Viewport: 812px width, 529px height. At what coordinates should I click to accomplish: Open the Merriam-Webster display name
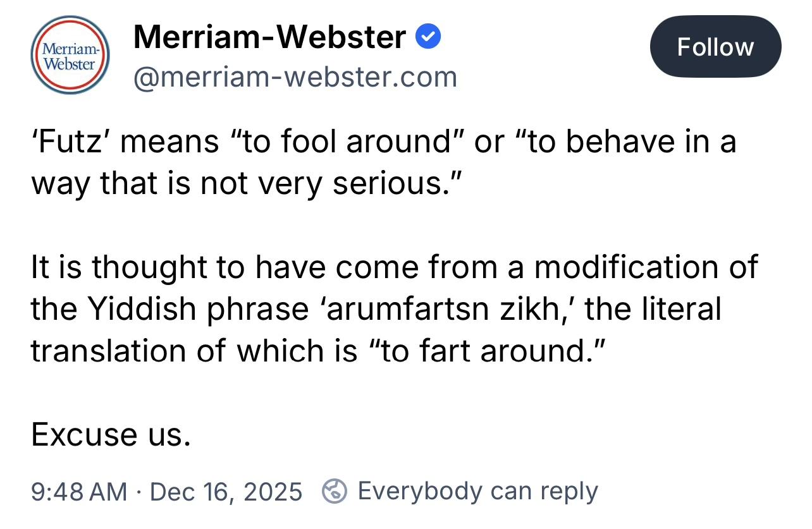[270, 37]
